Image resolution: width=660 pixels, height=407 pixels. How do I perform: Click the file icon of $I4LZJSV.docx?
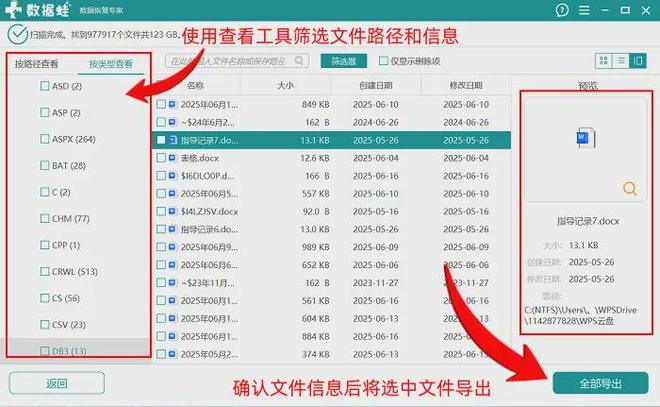click(172, 211)
